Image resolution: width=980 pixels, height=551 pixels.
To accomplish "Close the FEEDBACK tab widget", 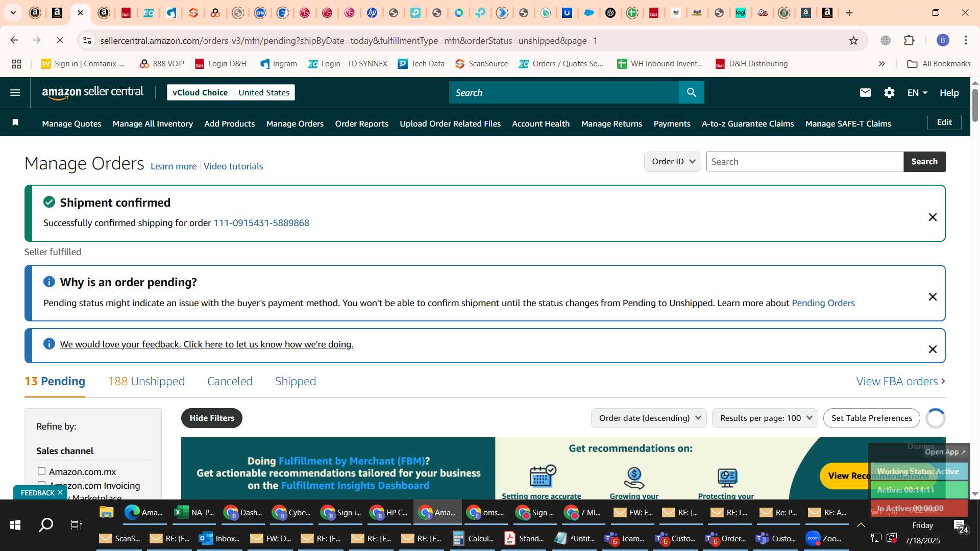I will 60,492.
